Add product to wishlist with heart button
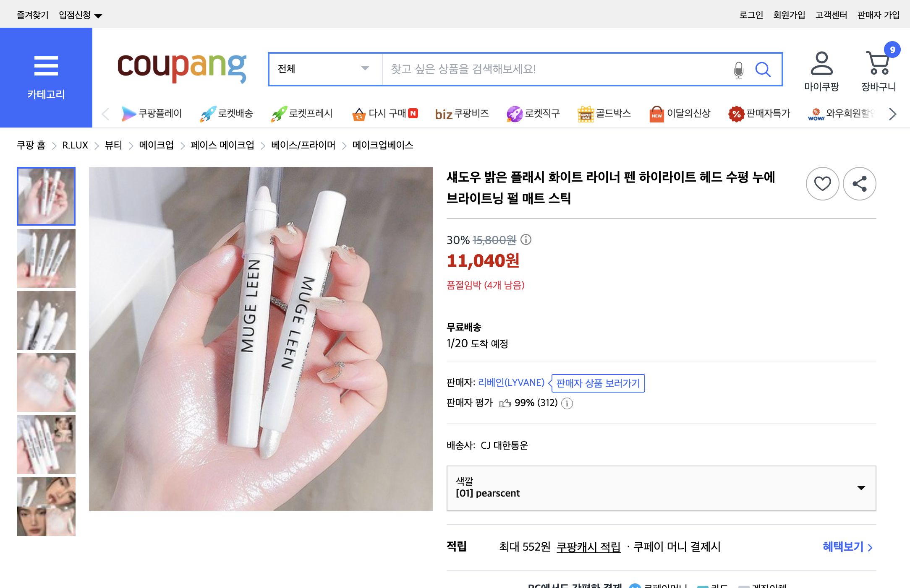The image size is (910, 588). 822,184
